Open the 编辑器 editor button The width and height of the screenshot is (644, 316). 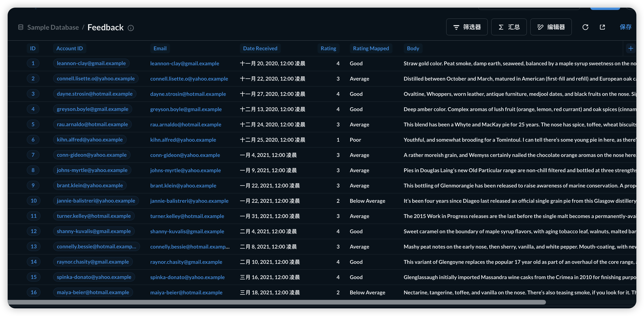551,27
